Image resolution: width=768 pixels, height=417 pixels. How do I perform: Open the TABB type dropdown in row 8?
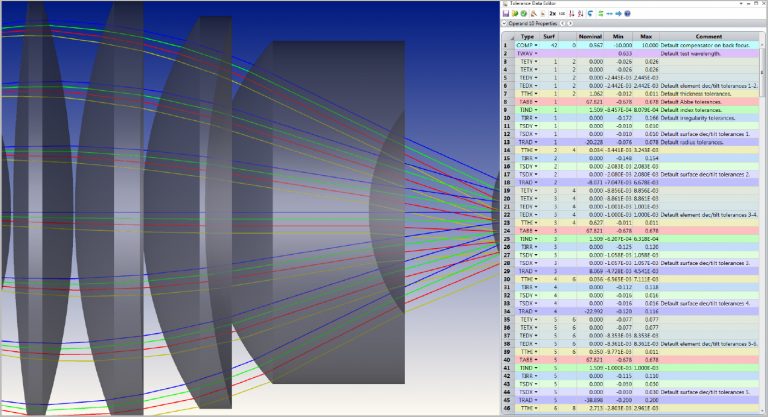coord(536,102)
